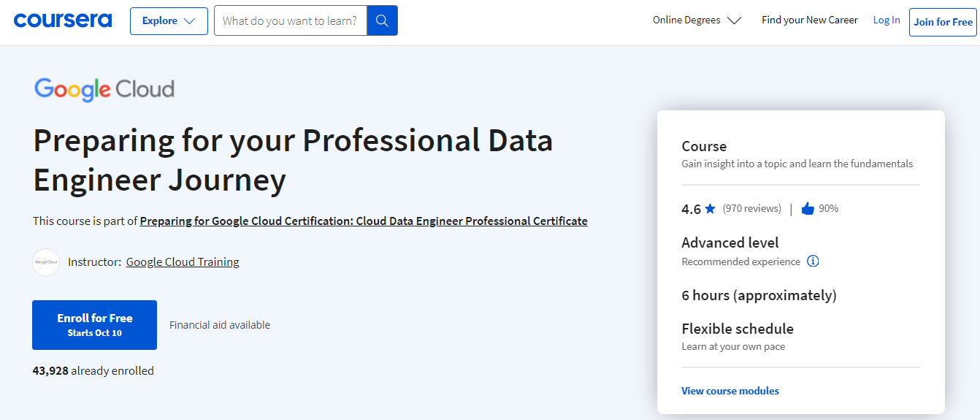Click View course modules link

pyautogui.click(x=730, y=391)
